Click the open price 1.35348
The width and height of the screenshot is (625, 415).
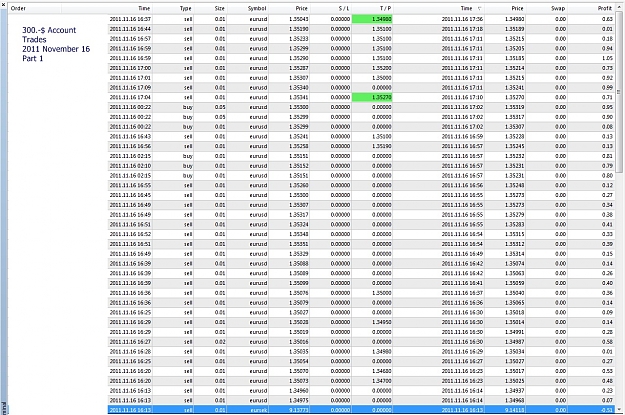pos(299,234)
